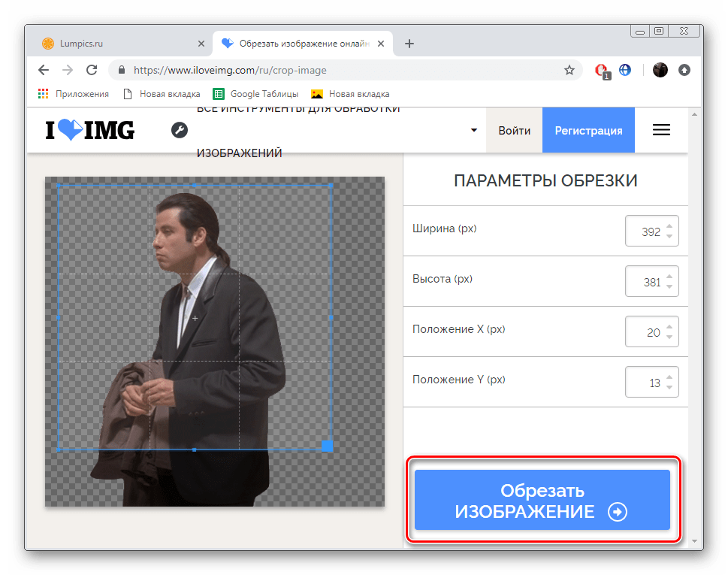Screen dimensions: 728x575
Task: Open the red extension icon with badge
Action: (x=603, y=71)
